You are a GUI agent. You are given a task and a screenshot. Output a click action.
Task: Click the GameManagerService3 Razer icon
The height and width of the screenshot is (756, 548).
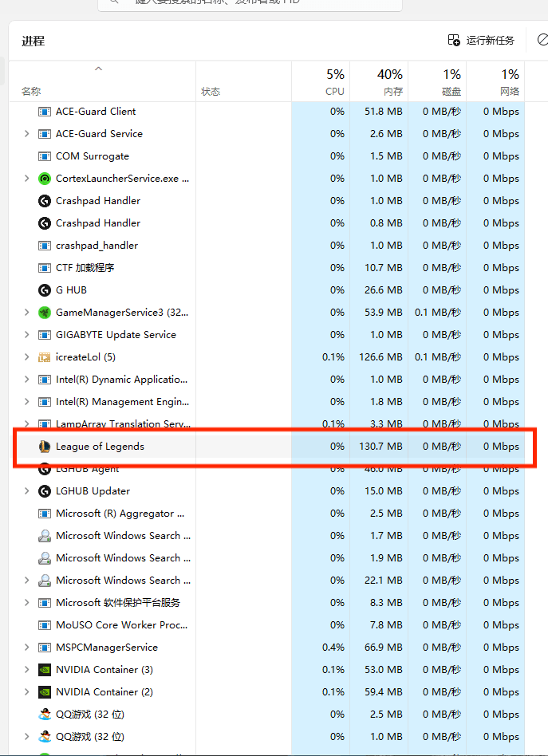click(45, 313)
